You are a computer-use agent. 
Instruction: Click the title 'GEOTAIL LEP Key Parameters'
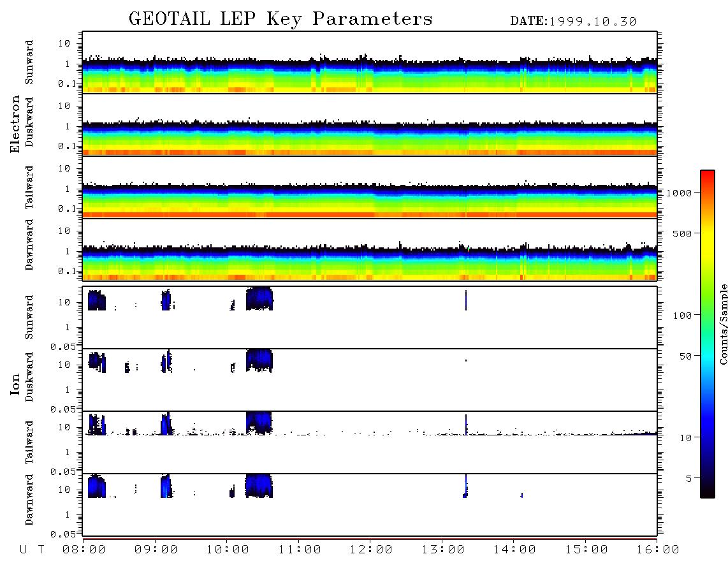click(280, 19)
